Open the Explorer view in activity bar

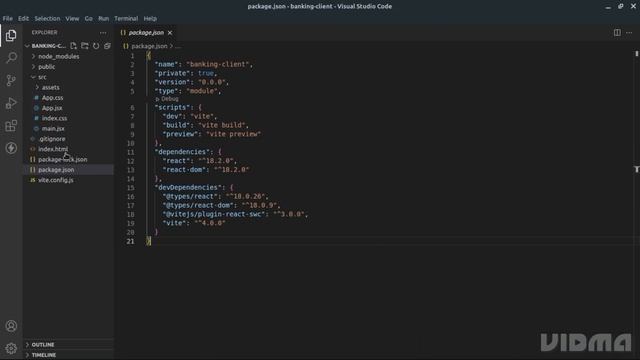[x=11, y=36]
